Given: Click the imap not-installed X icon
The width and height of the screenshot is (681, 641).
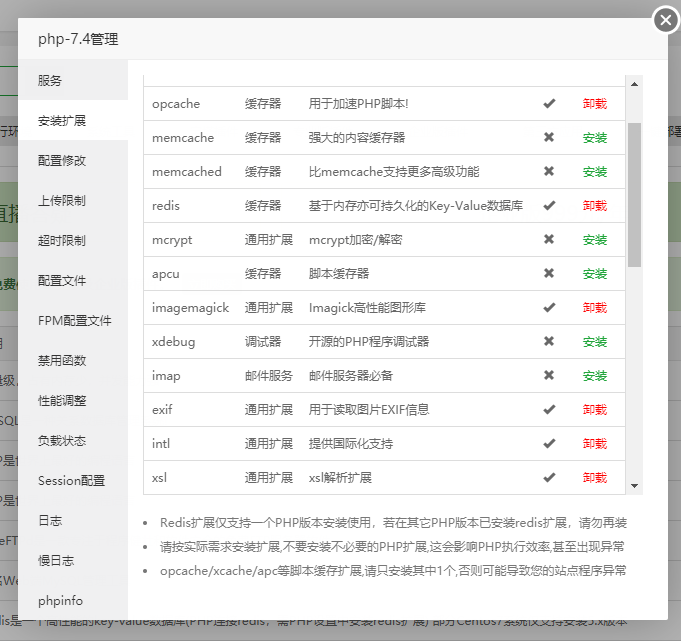Looking at the screenshot, I should click(x=549, y=376).
